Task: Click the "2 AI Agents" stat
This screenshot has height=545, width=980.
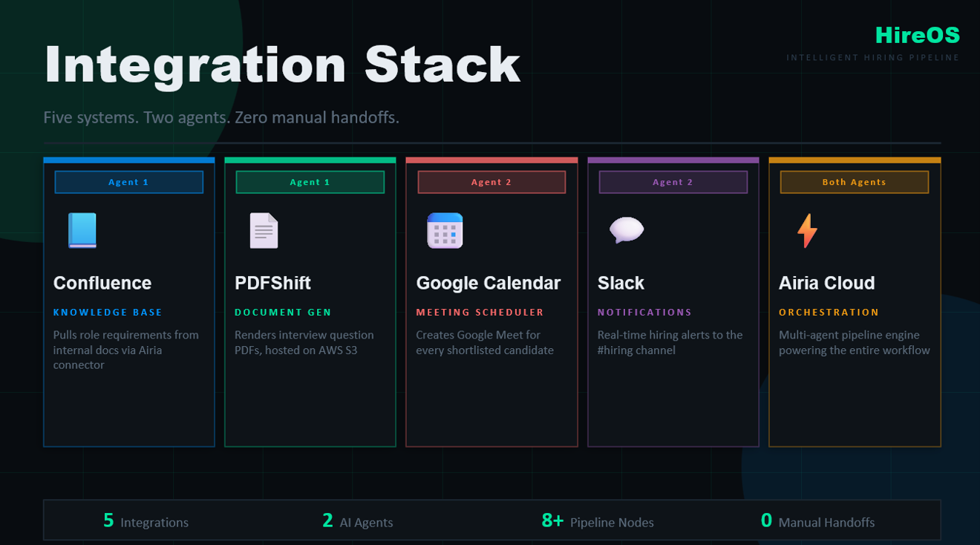Action: click(x=358, y=521)
